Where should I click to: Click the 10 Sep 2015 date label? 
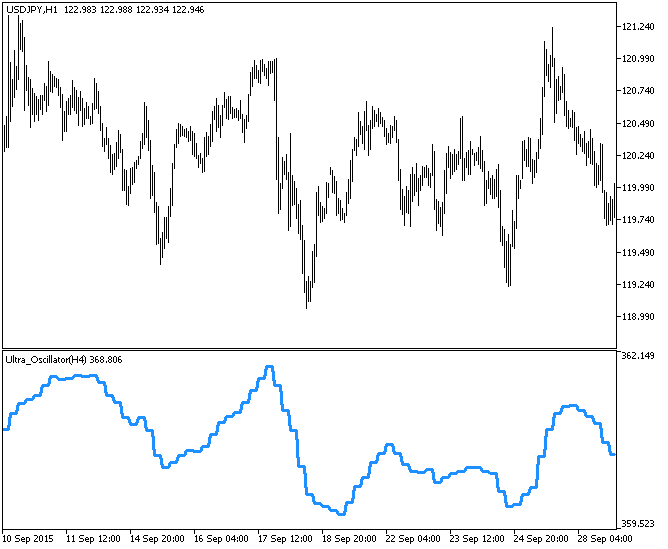click(29, 539)
